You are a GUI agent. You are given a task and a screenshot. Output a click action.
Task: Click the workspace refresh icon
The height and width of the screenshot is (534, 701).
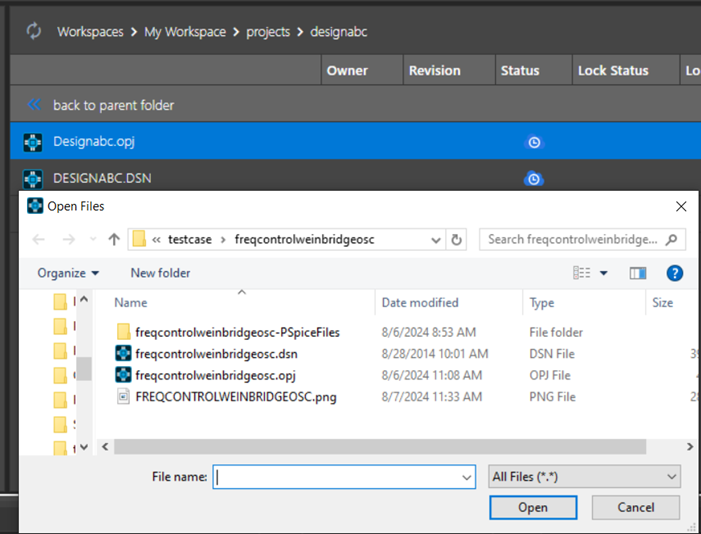(34, 31)
